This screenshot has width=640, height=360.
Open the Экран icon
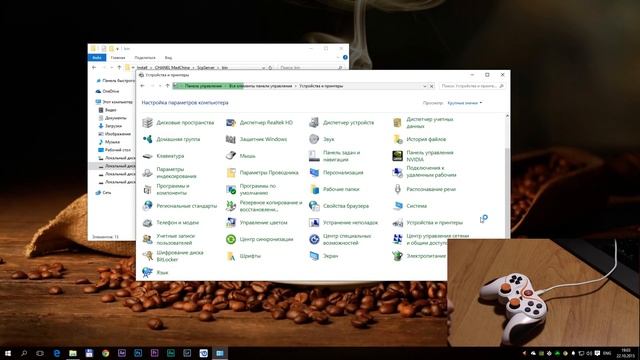[314, 256]
